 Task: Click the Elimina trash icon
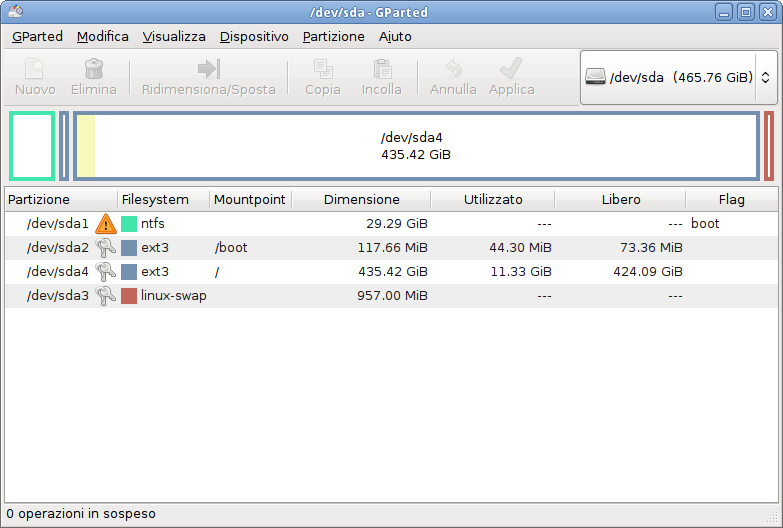(94, 69)
